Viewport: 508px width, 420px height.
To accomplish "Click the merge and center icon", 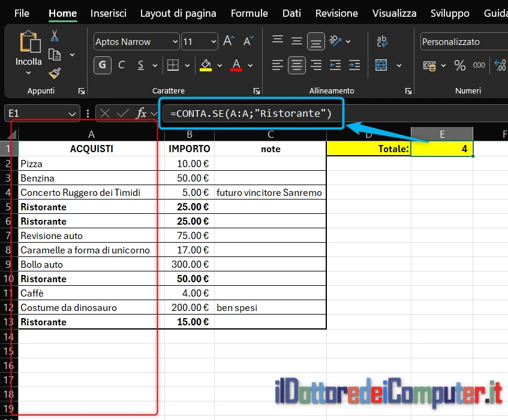I will point(381,65).
